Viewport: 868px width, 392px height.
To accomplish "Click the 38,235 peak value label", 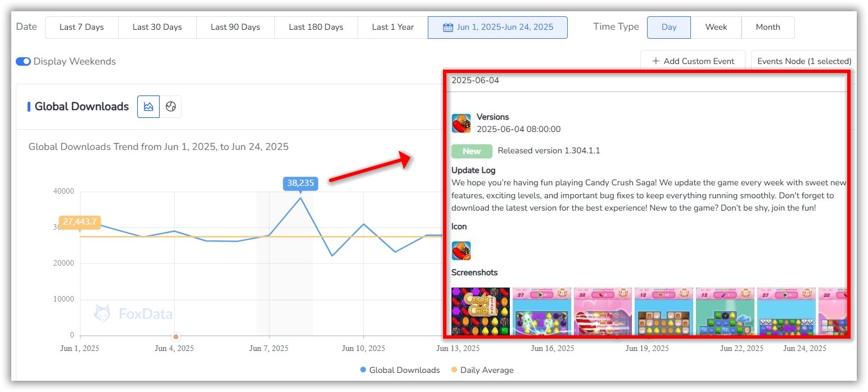I will click(x=301, y=183).
